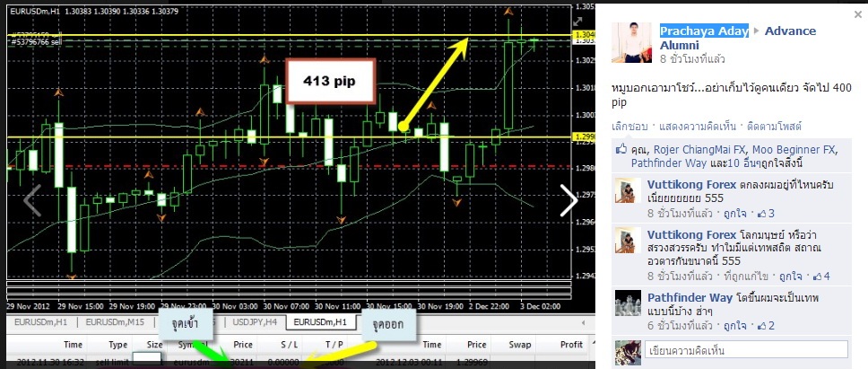Select the EURUSDm,M15 chart tab
868x369 pixels.
pyautogui.click(x=115, y=321)
